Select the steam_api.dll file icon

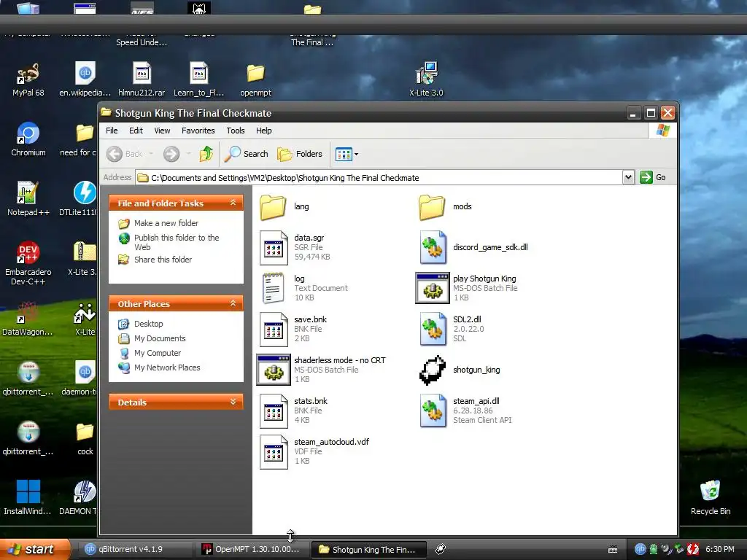coord(433,411)
